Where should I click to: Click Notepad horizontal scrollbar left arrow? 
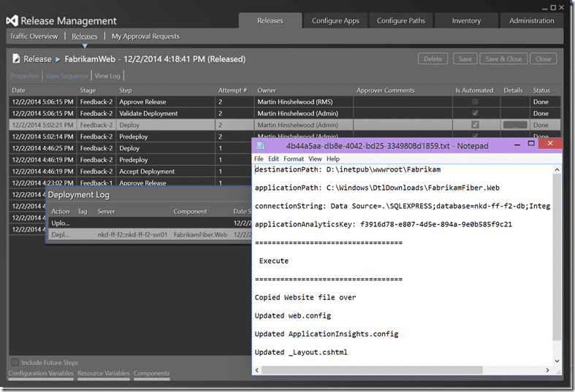257,370
